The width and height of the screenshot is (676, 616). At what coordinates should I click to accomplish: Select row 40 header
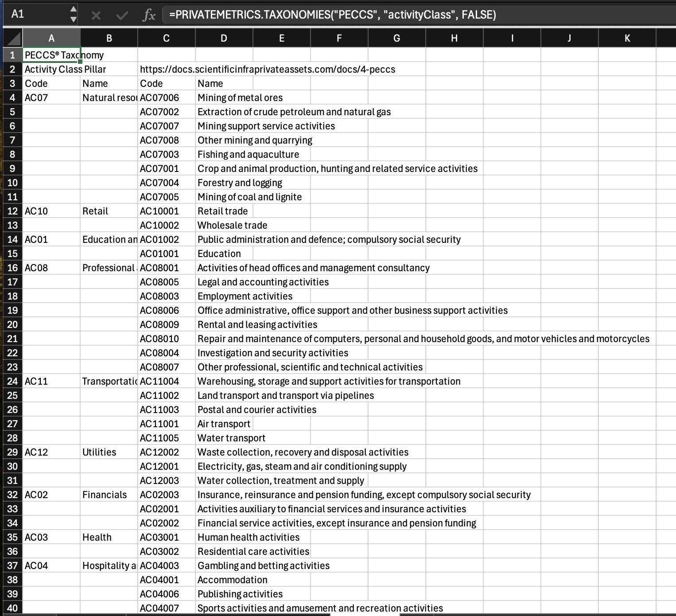tap(12, 608)
